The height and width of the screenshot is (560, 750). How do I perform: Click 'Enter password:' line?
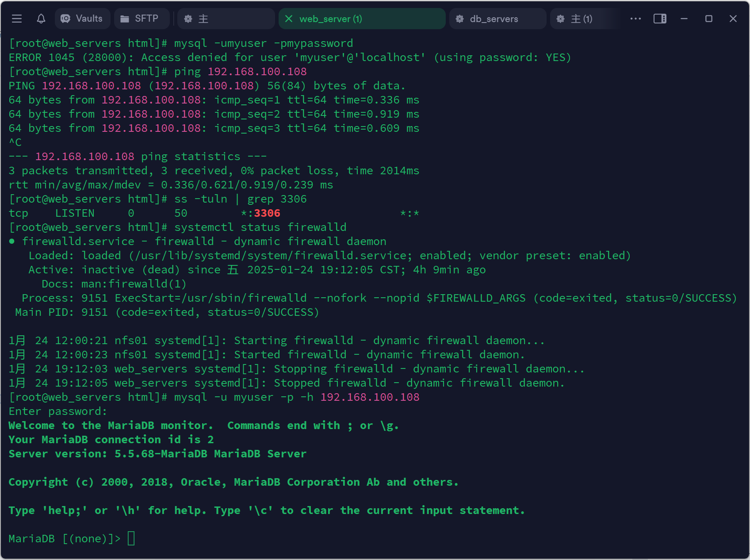(x=58, y=411)
